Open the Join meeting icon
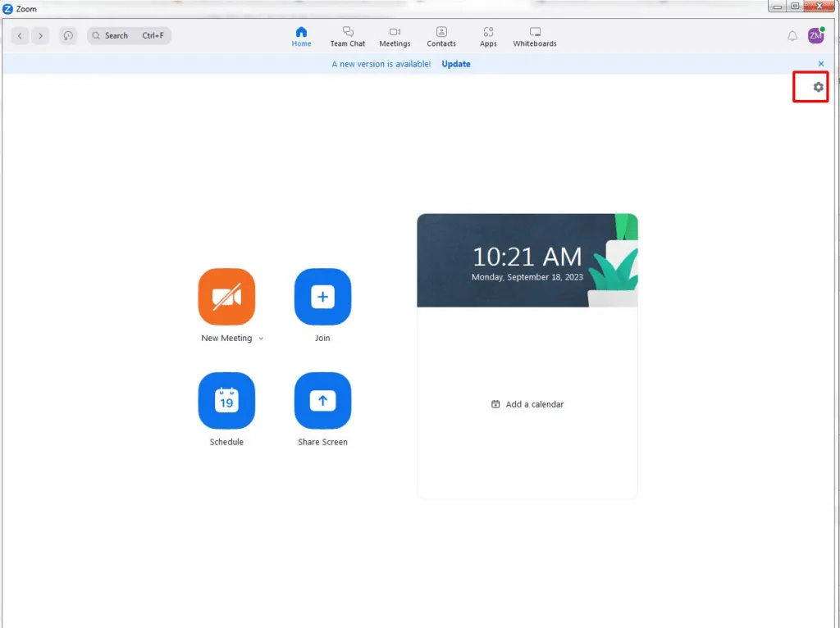 (322, 297)
